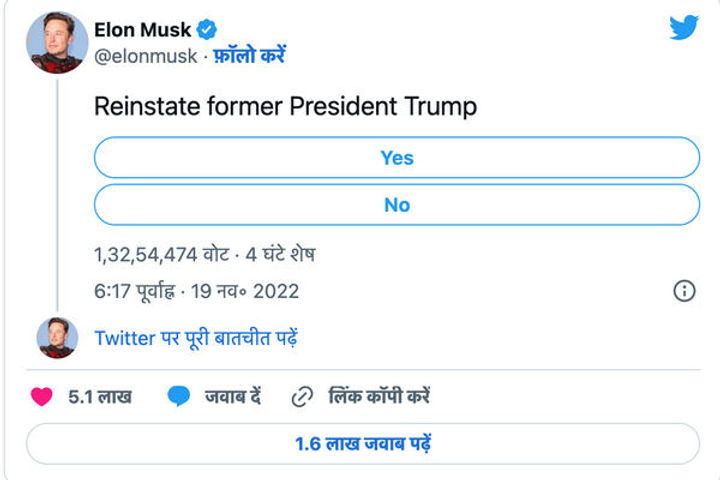720x480 pixels.
Task: Click the Twitter bird logo icon
Action: 684,29
